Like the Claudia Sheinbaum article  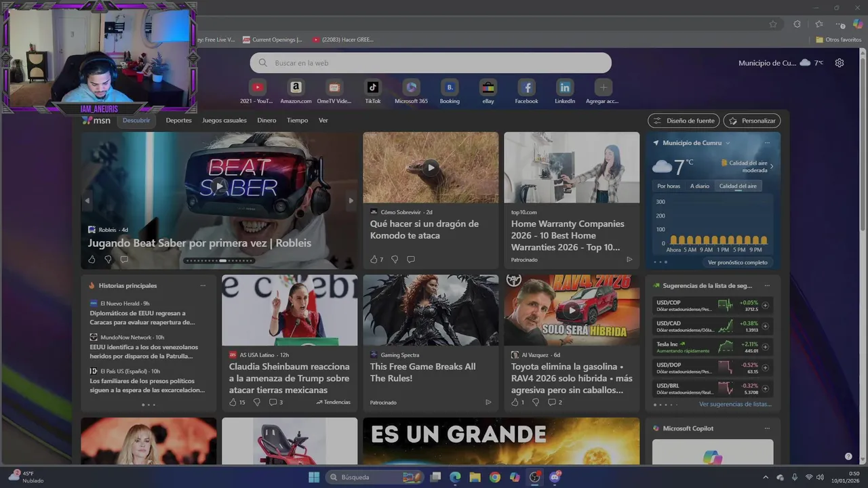click(x=237, y=403)
